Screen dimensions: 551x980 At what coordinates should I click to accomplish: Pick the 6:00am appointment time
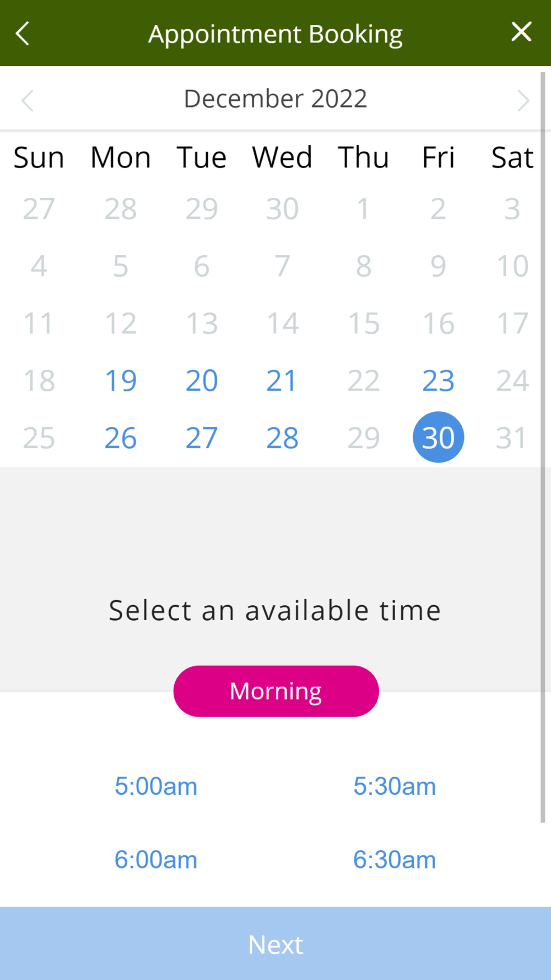click(x=156, y=860)
